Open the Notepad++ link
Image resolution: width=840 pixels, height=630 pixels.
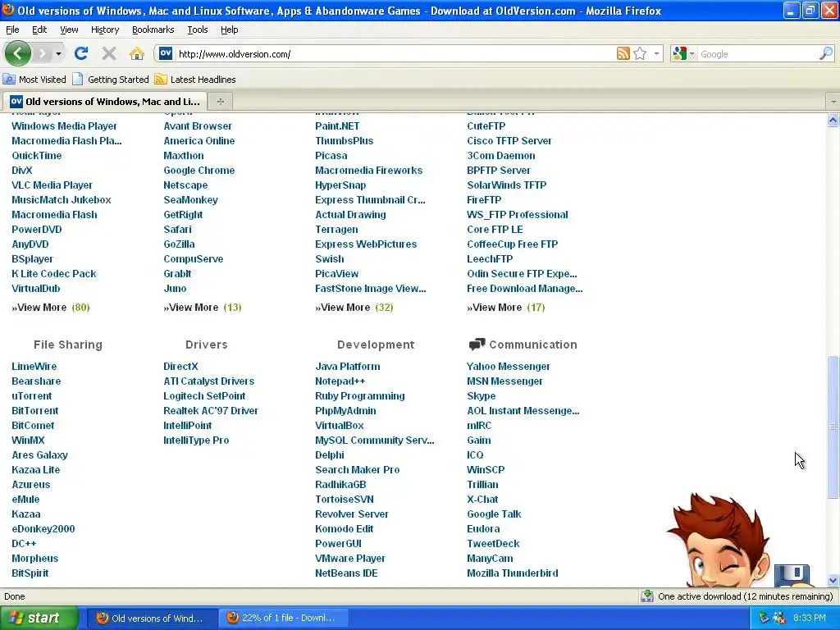click(x=340, y=381)
